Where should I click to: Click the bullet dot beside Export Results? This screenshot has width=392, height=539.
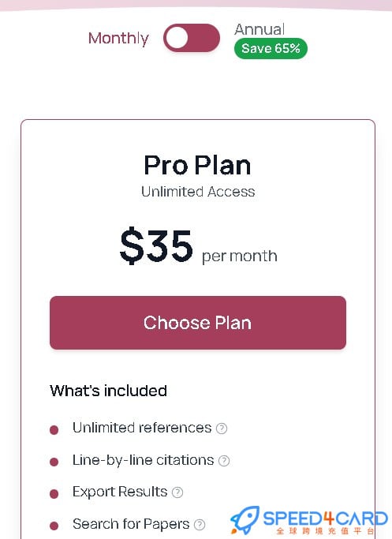pyautogui.click(x=54, y=494)
